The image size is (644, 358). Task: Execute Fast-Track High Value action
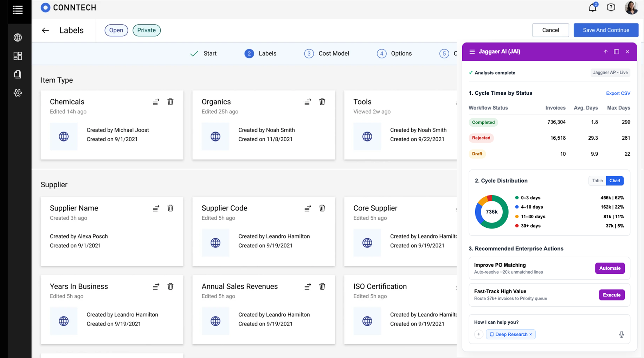tap(612, 295)
